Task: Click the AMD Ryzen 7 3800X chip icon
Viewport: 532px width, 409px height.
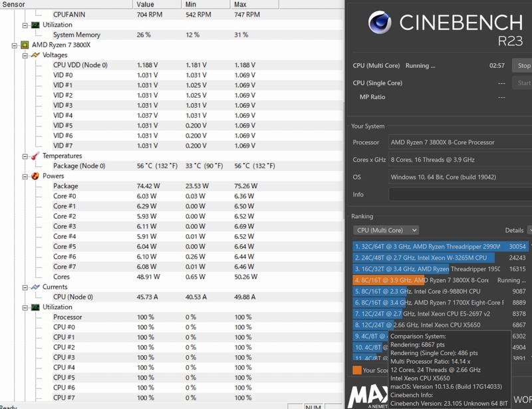Action: (x=25, y=45)
